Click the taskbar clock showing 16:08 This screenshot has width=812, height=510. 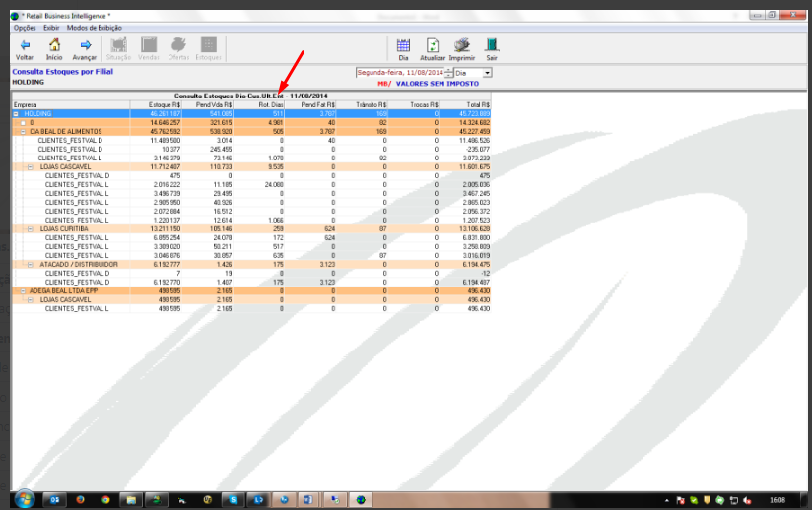[x=778, y=500]
